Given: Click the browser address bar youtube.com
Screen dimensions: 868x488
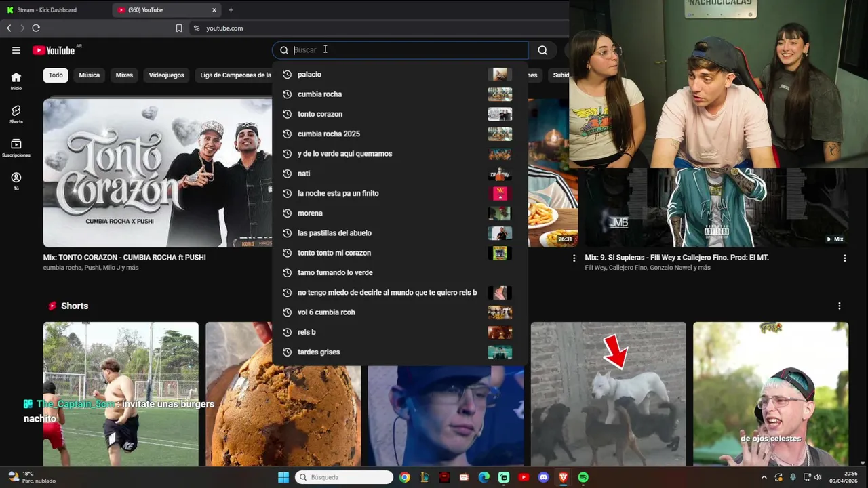Looking at the screenshot, I should point(224,28).
